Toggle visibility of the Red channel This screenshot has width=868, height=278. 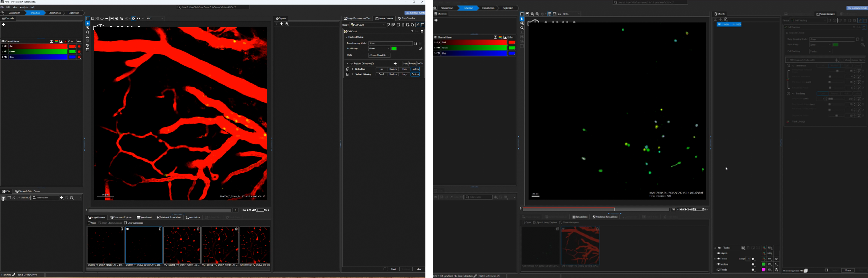pos(6,47)
